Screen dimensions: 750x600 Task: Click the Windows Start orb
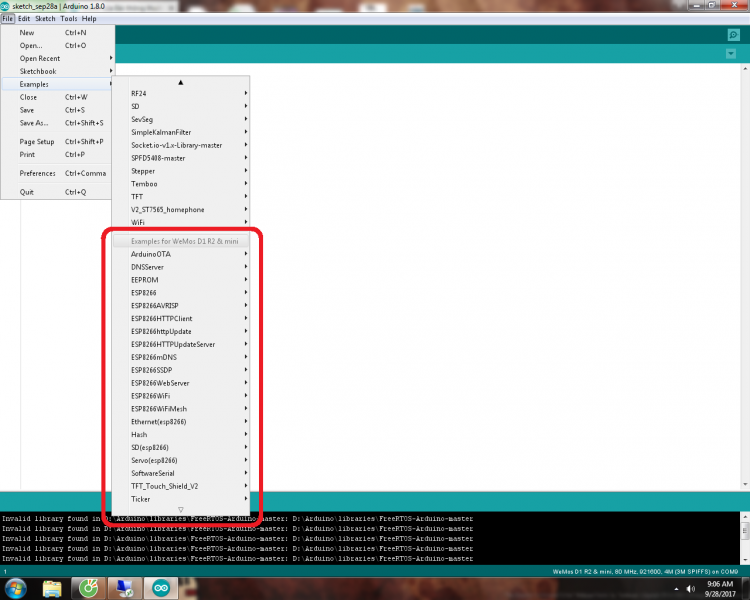click(15, 588)
